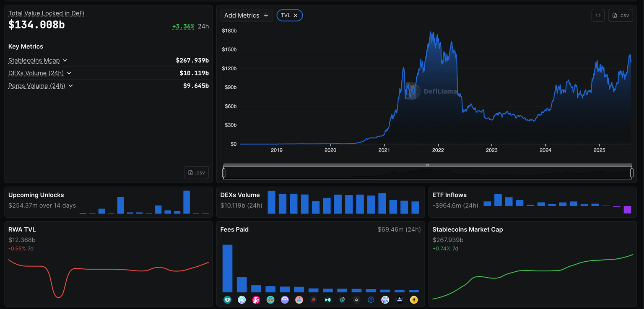The height and width of the screenshot is (309, 644).
Task: Remove the TVL metric chip
Action: 296,15
